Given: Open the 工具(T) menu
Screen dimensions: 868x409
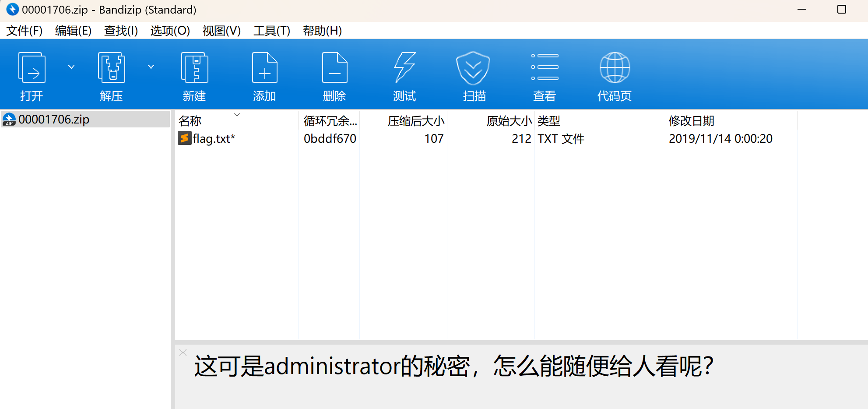Looking at the screenshot, I should 271,31.
